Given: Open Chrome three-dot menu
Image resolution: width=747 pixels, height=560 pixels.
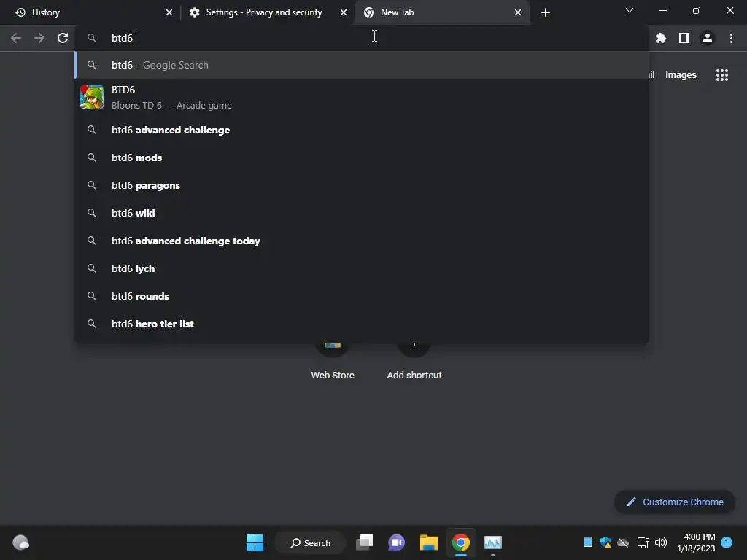Looking at the screenshot, I should [731, 38].
